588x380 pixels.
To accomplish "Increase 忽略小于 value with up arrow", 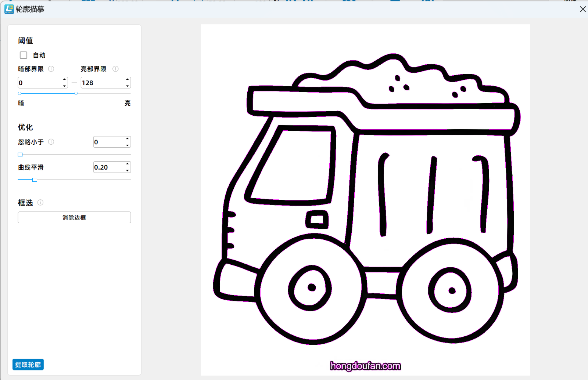I will pos(127,139).
